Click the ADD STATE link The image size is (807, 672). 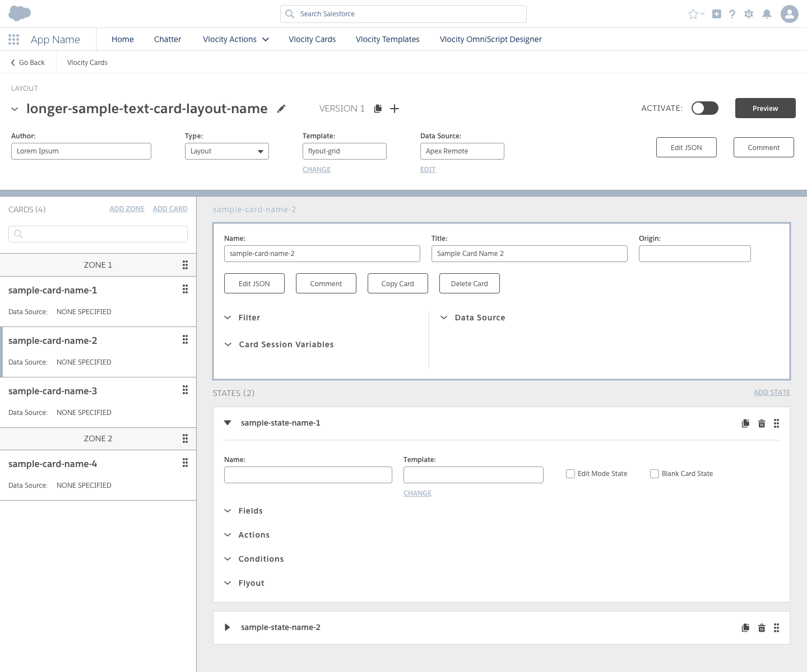[x=772, y=393]
